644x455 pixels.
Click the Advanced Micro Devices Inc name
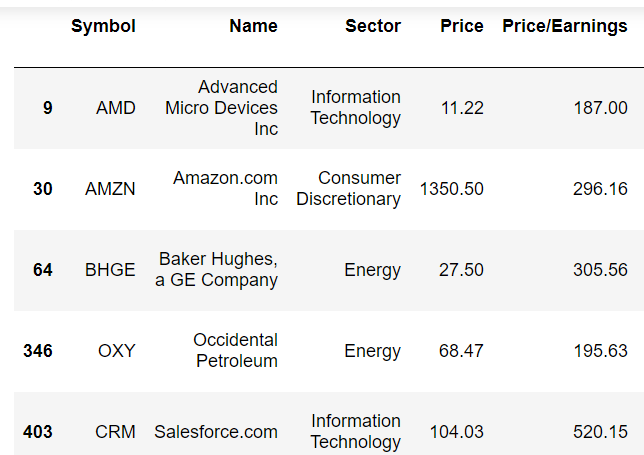point(222,108)
